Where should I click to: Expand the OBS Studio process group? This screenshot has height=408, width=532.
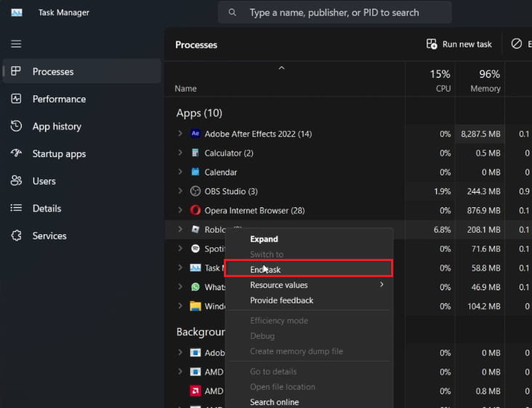tap(180, 191)
